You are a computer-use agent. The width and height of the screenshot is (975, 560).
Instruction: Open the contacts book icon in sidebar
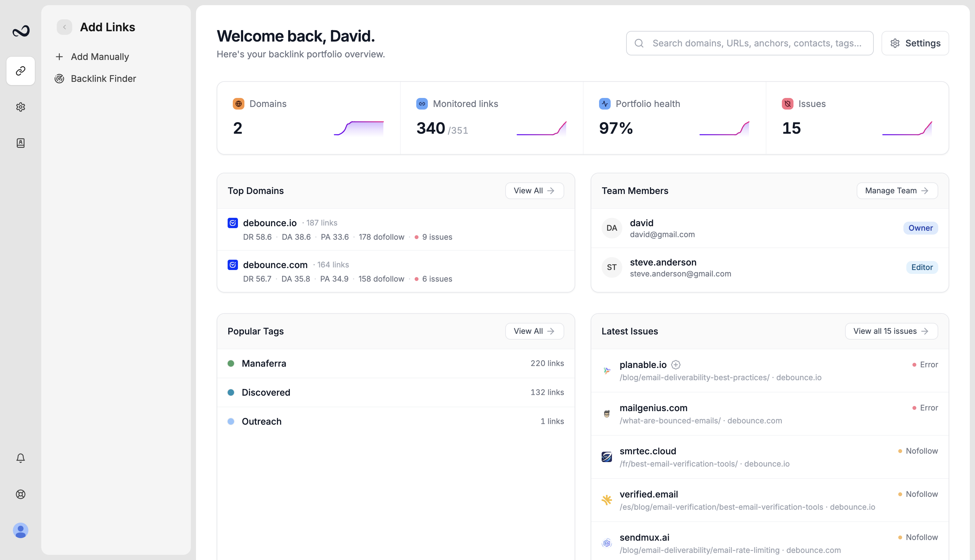pos(21,143)
